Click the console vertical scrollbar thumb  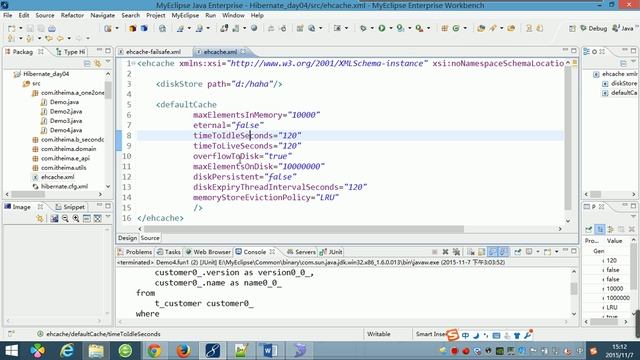click(x=574, y=288)
